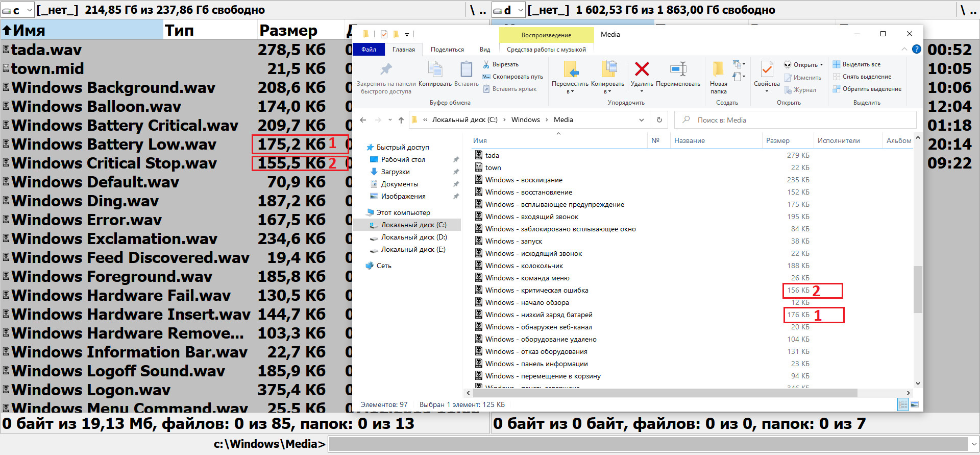The height and width of the screenshot is (455, 980).
Task: Click the Переименовать icon
Action: [x=678, y=69]
